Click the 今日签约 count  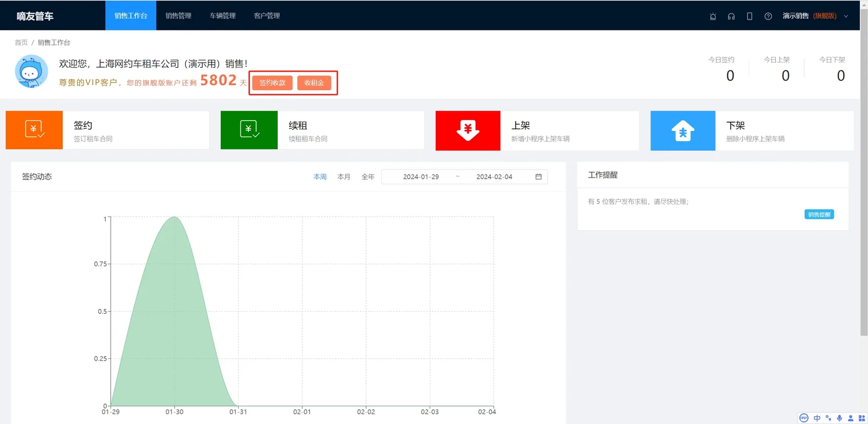(730, 76)
